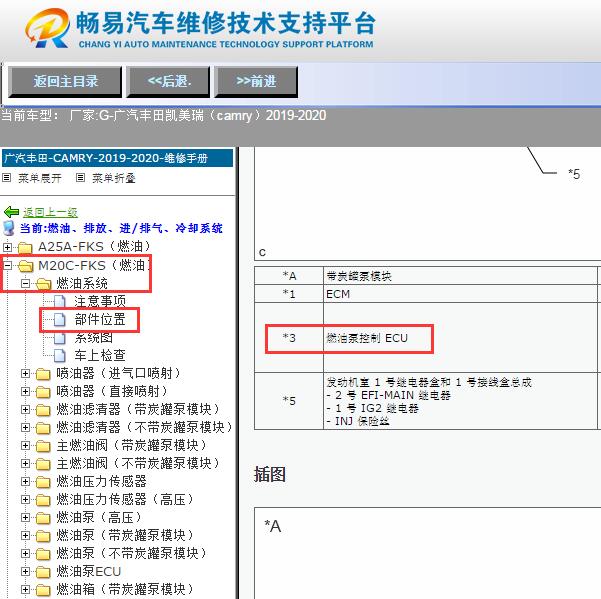Click the 当前车型 vehicle info text

pyautogui.click(x=164, y=115)
